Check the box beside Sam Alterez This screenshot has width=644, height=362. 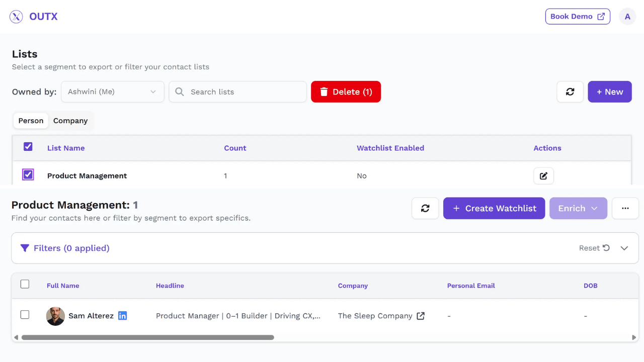25,315
